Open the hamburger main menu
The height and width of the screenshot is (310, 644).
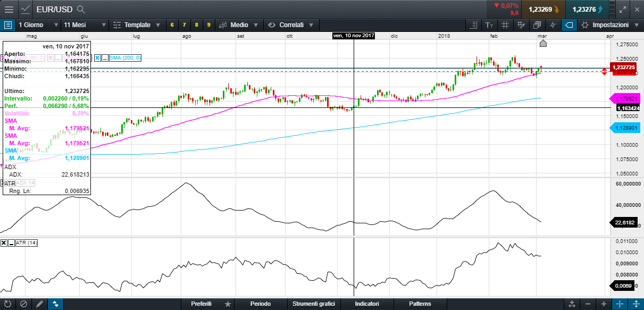pos(9,9)
